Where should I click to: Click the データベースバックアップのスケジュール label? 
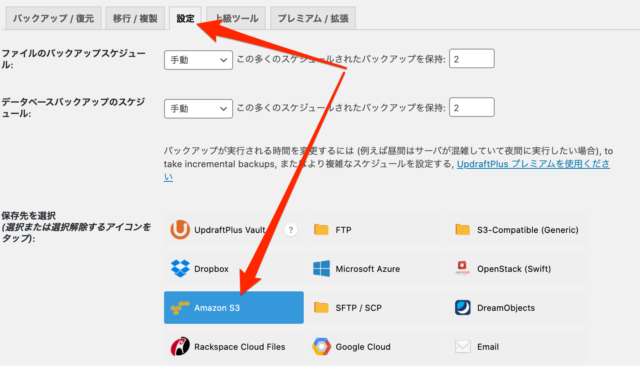coord(73,108)
